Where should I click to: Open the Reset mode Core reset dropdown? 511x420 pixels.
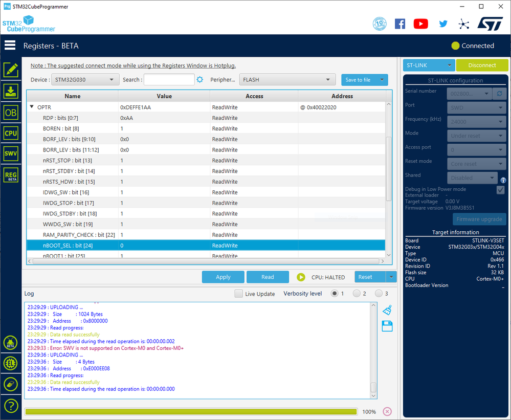(x=476, y=164)
